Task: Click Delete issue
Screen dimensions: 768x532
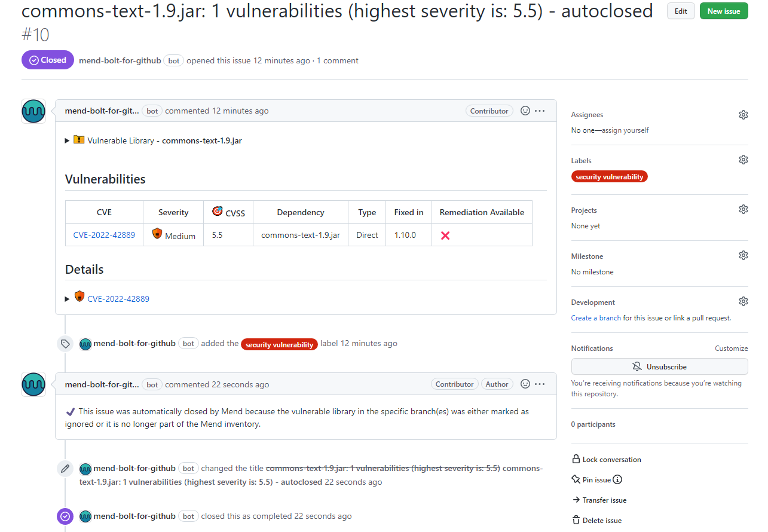Action: (x=596, y=521)
